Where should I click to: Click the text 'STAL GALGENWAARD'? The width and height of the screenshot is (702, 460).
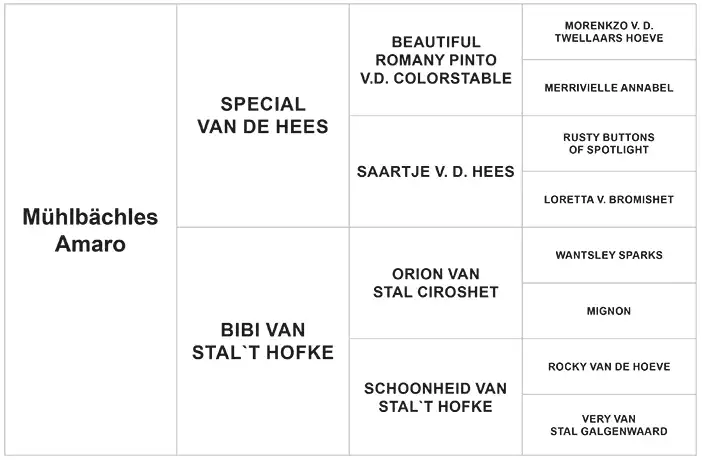pos(609,431)
